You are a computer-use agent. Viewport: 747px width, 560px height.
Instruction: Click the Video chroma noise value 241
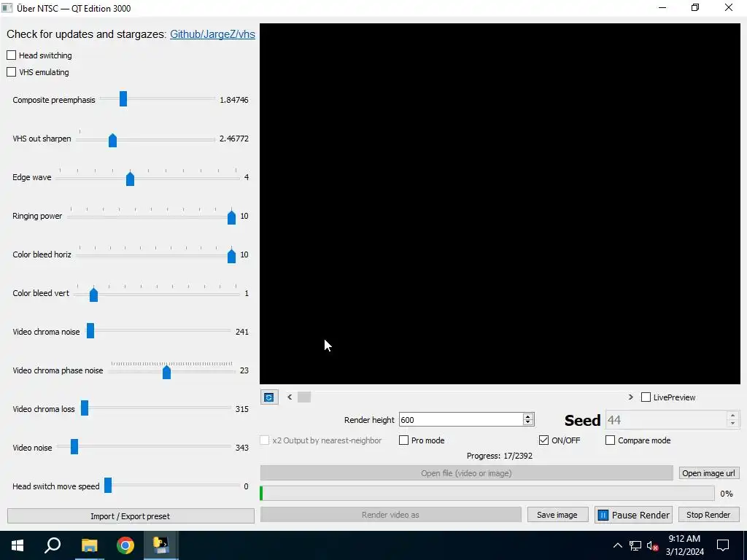point(242,332)
